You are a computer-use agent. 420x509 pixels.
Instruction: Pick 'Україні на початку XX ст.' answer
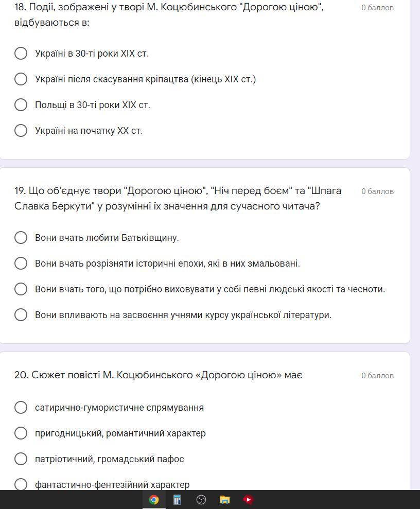21,131
